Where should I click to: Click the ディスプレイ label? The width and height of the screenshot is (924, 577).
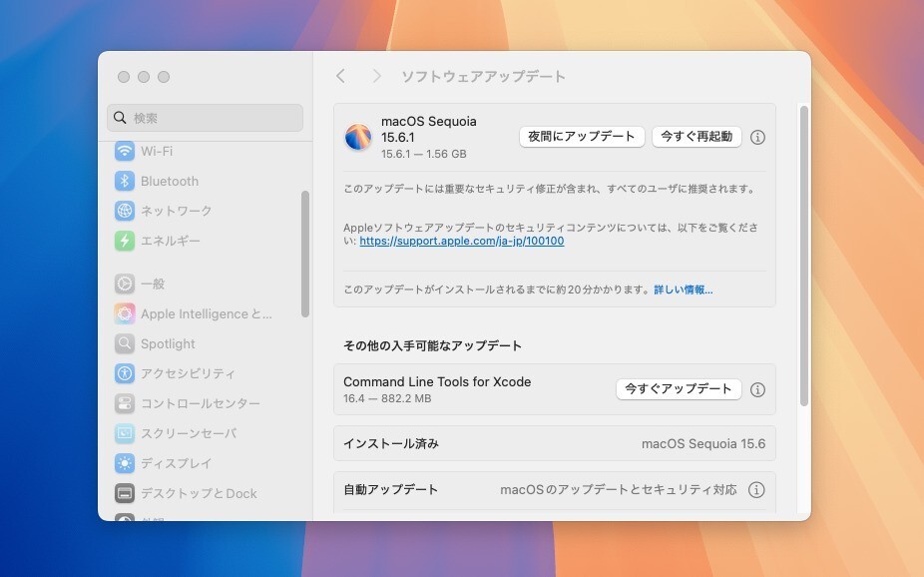[177, 463]
